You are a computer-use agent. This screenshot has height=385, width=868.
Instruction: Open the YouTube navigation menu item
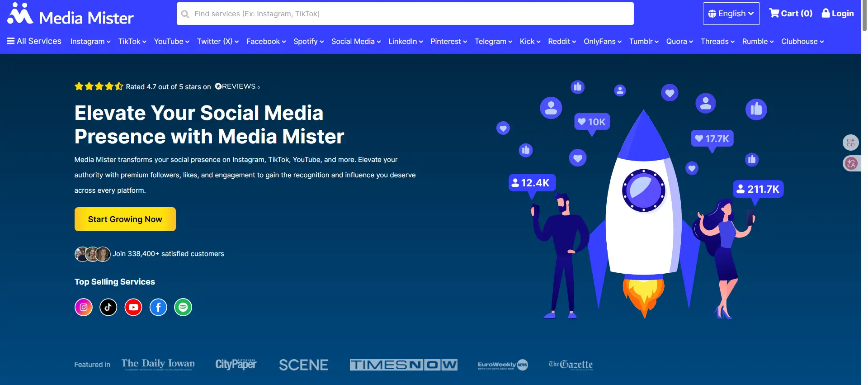pos(171,42)
